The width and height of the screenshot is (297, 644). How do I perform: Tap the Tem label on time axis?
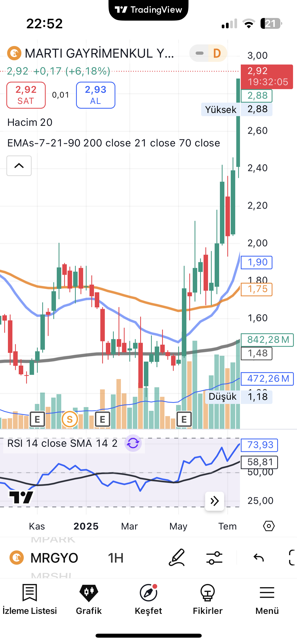click(227, 526)
